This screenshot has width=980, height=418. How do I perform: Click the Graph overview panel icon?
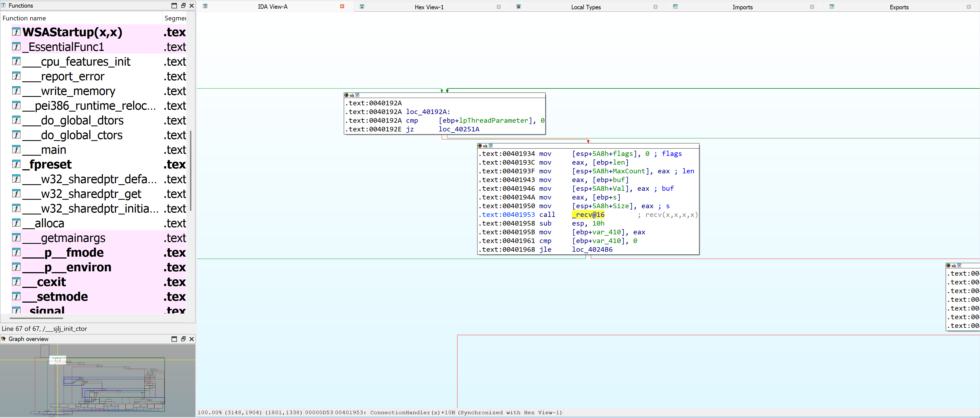click(4, 339)
